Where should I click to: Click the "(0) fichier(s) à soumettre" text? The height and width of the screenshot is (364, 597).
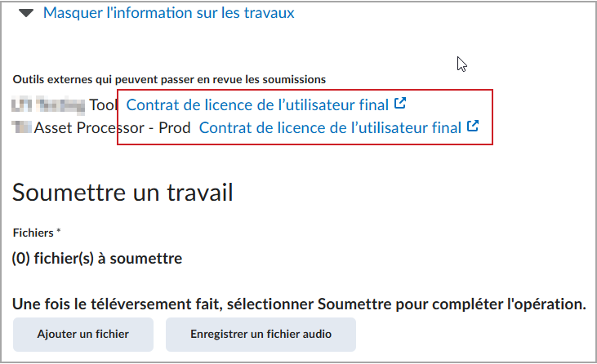97,259
